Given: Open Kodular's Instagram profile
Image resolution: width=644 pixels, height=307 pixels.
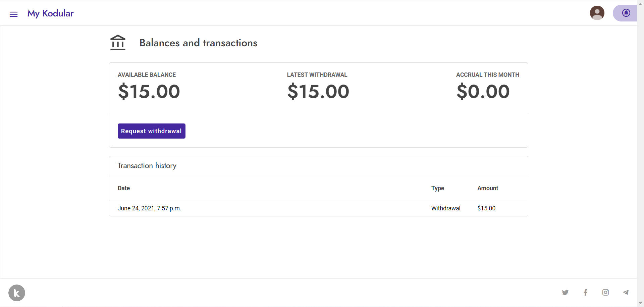Looking at the screenshot, I should pyautogui.click(x=605, y=293).
